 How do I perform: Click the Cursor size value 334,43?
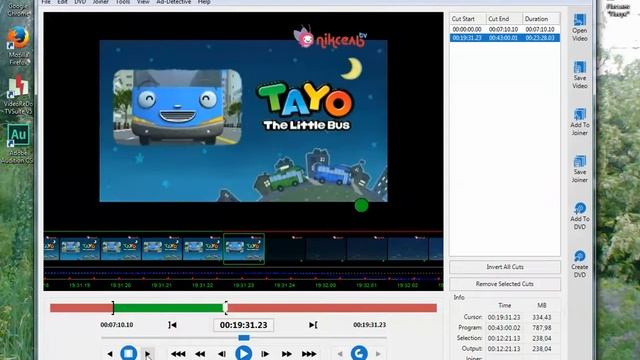point(542,317)
